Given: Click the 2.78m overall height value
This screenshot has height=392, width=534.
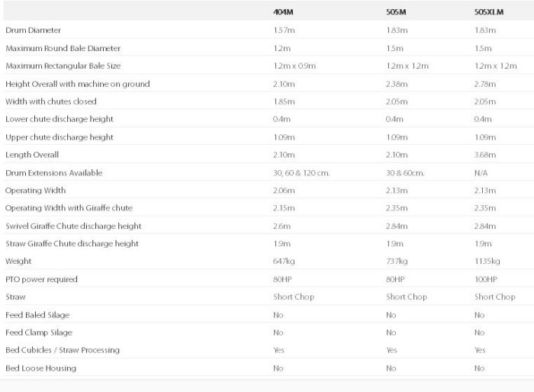Looking at the screenshot, I should [484, 84].
